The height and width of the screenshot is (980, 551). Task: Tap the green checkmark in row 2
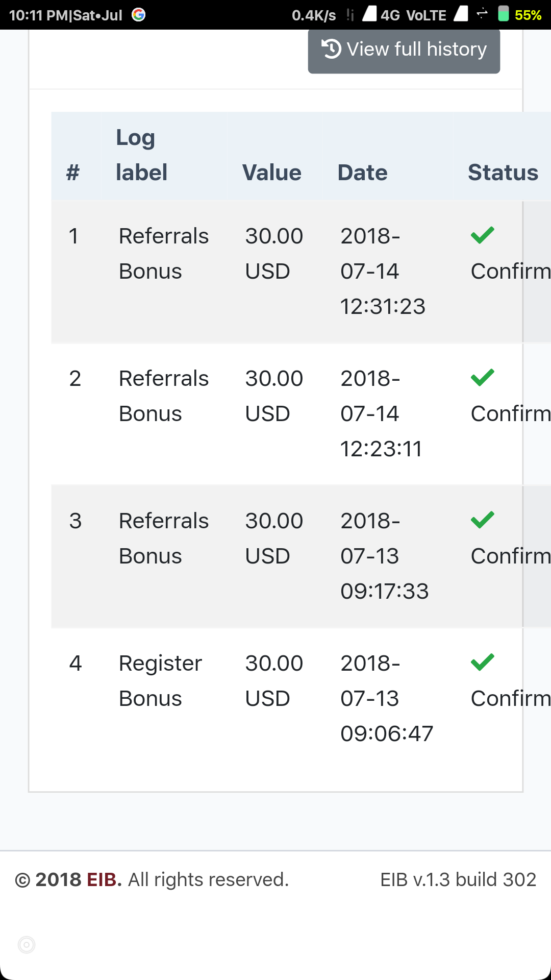click(482, 378)
